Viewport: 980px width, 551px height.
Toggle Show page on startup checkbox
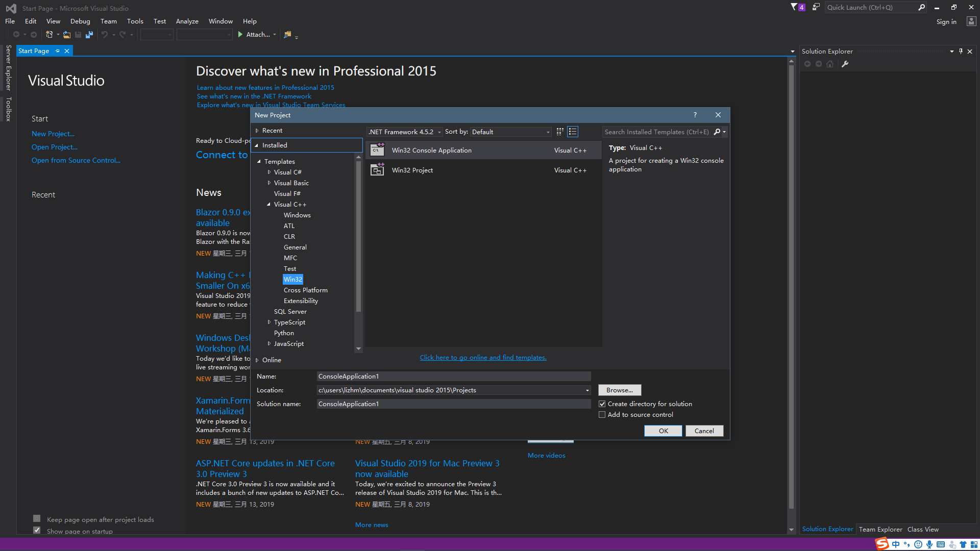tap(37, 530)
